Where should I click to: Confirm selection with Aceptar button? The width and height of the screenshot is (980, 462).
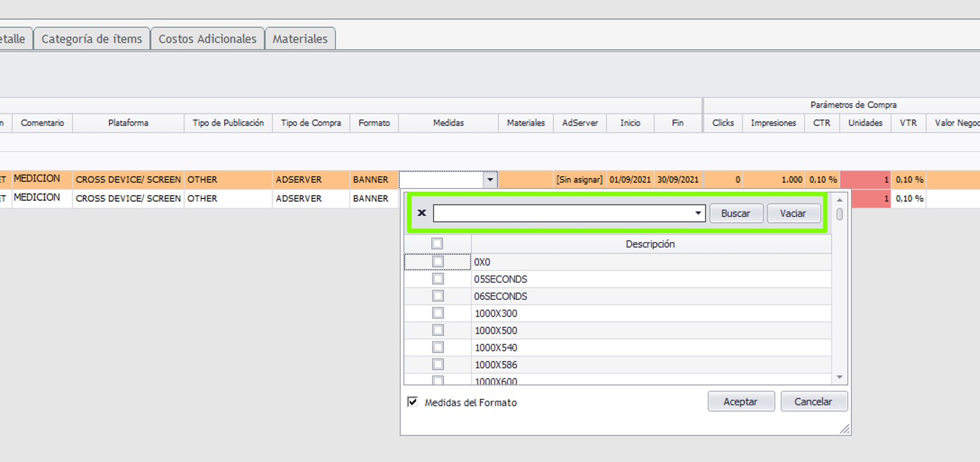(x=740, y=402)
